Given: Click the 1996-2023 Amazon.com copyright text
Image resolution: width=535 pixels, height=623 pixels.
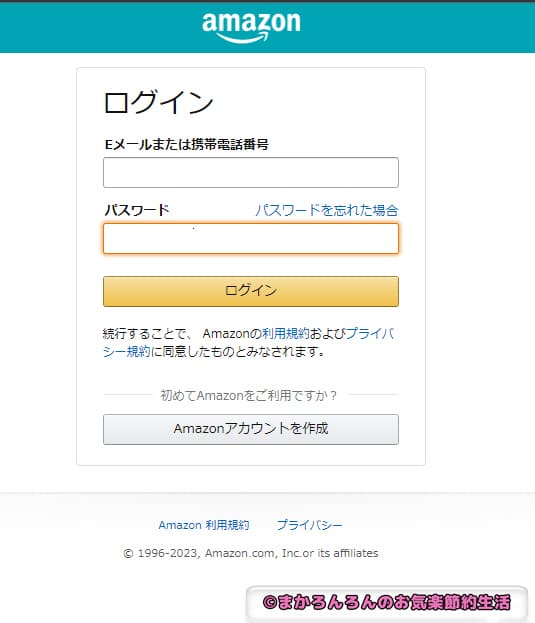Looking at the screenshot, I should 251,553.
